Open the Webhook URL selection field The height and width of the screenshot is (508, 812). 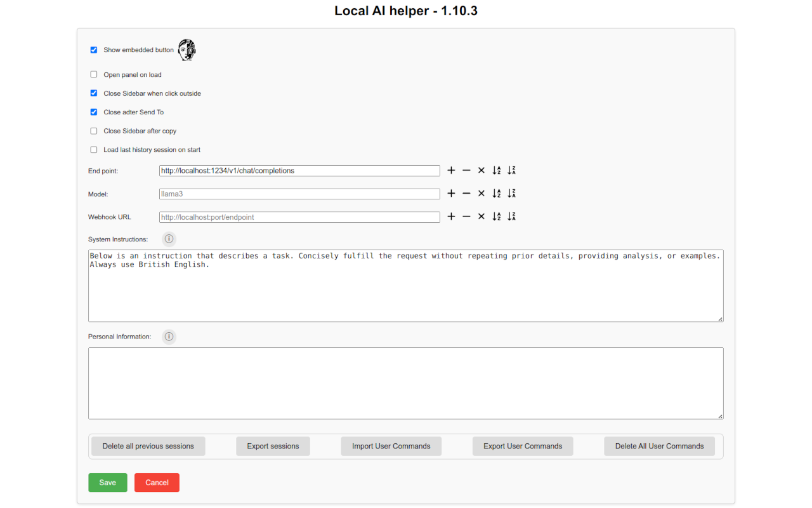pyautogui.click(x=299, y=217)
